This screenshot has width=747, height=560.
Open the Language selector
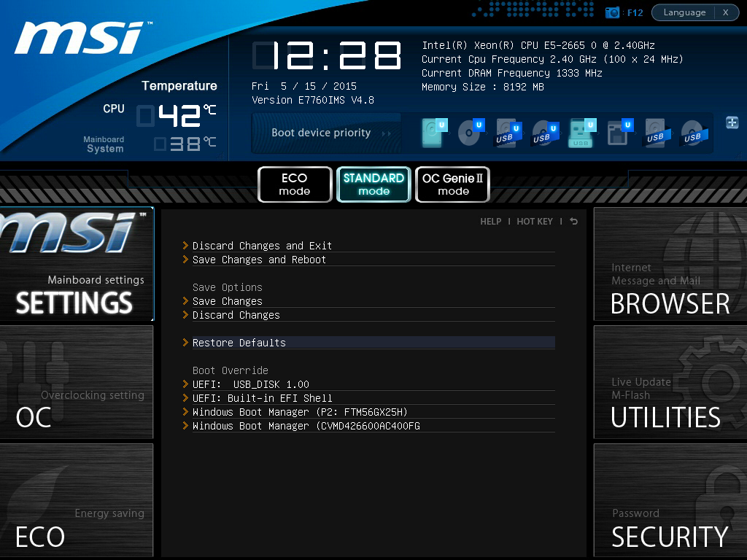pyautogui.click(x=684, y=12)
